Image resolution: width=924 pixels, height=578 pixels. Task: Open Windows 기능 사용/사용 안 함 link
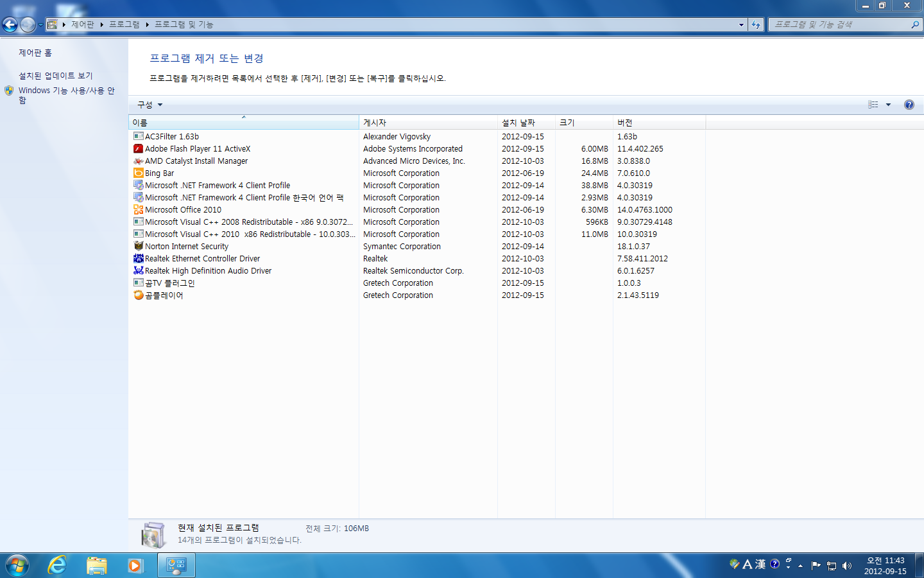[67, 95]
